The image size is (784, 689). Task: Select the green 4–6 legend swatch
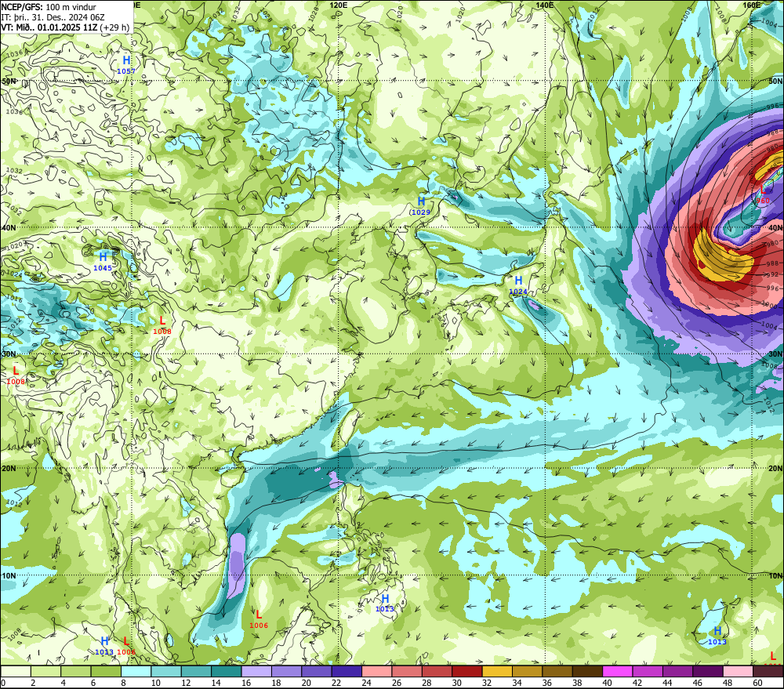75,671
